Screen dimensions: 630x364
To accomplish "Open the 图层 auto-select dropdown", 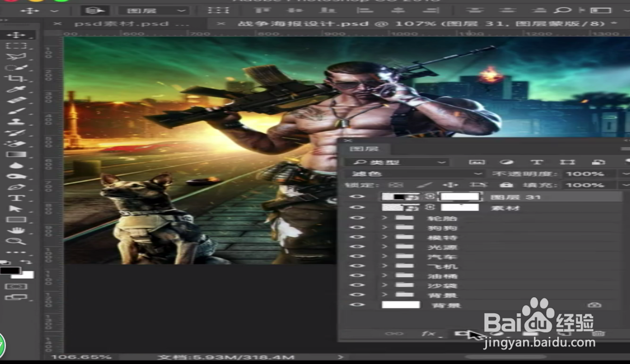I will point(154,10).
